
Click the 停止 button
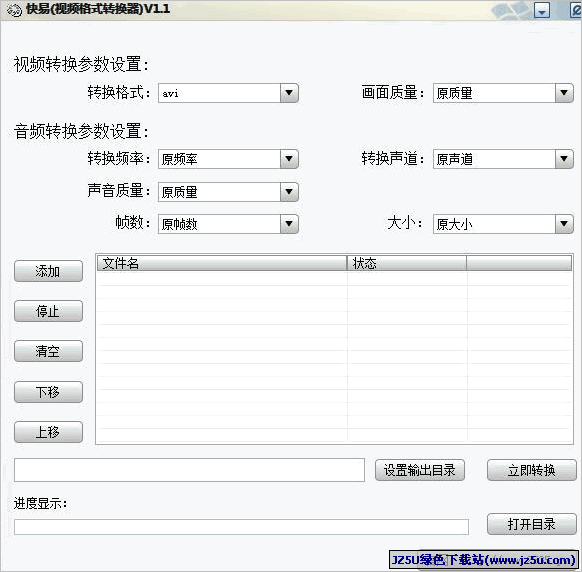click(48, 311)
